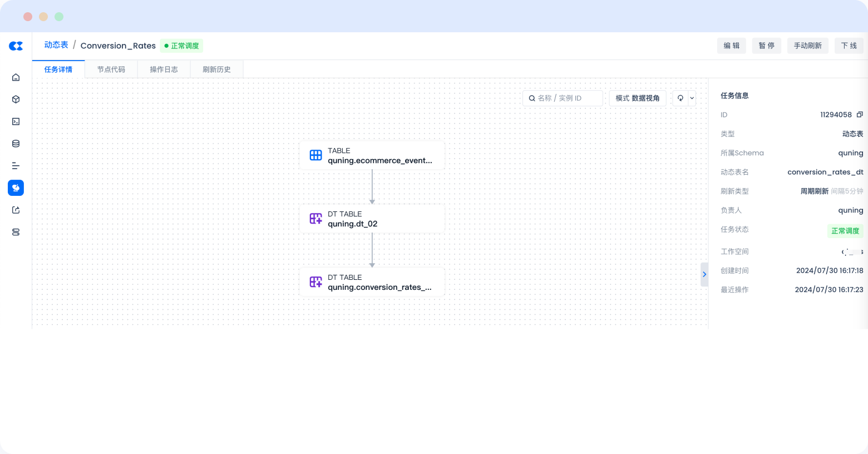
Task: Collapse the task info side panel
Action: (704, 274)
